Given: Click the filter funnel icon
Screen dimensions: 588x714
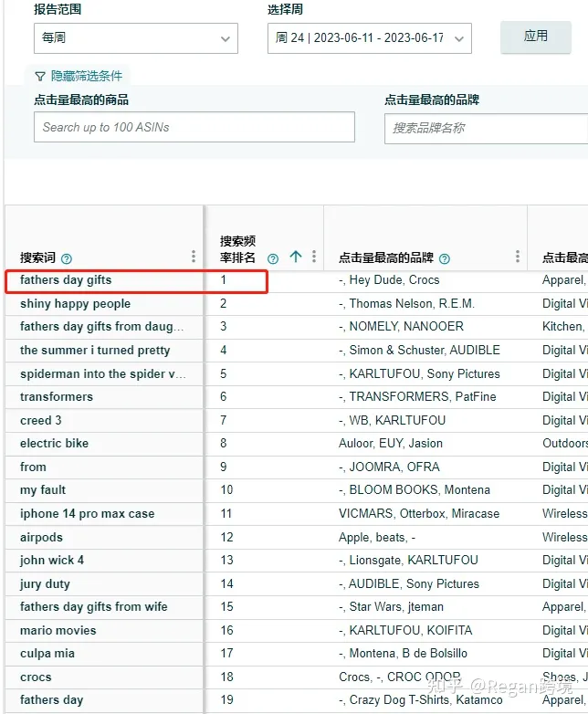Looking at the screenshot, I should (x=40, y=76).
